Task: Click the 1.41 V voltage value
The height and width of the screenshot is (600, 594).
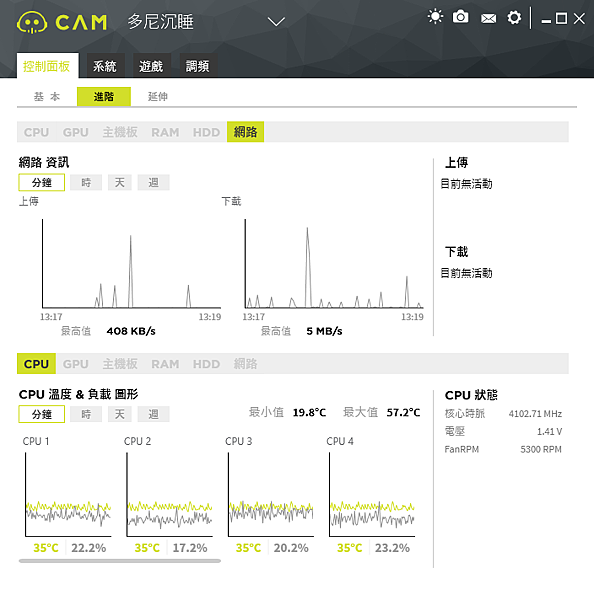Action: [549, 432]
